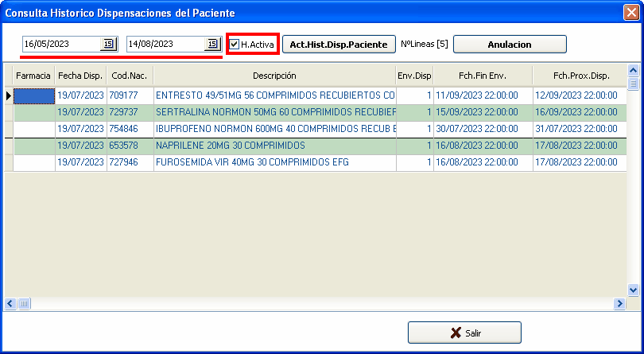Click the vertical scrollbar down arrow
The height and width of the screenshot is (354, 644).
pos(634,291)
